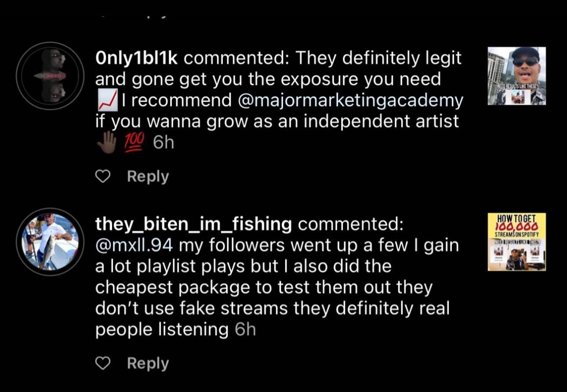Click the raised hand emoji
Image resolution: width=567 pixels, height=392 pixels.
pos(106,142)
